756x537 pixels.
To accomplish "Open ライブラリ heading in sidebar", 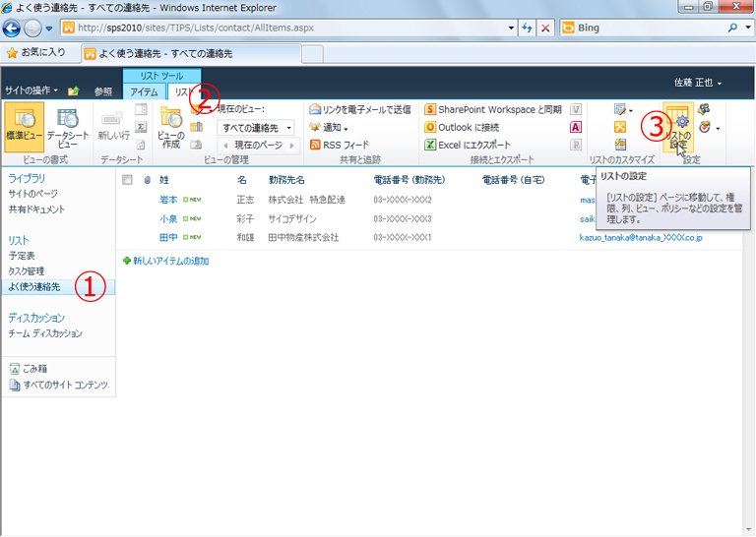I will click(x=27, y=178).
